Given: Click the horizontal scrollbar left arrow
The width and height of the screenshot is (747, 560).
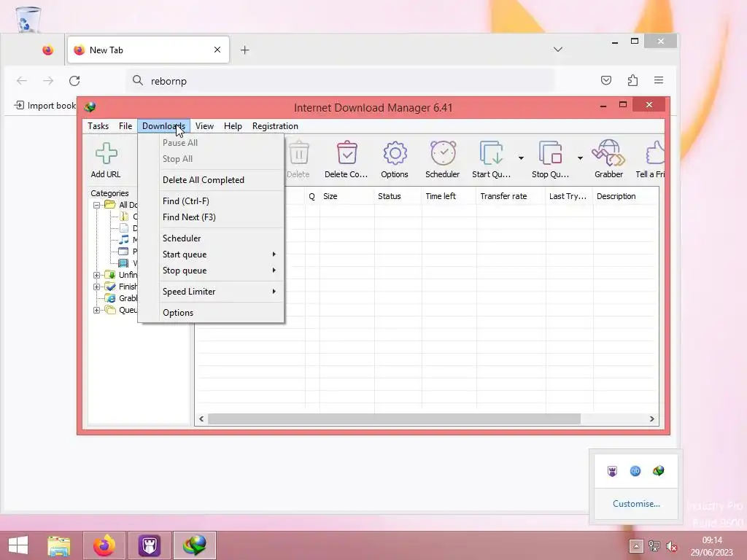Looking at the screenshot, I should [201, 419].
